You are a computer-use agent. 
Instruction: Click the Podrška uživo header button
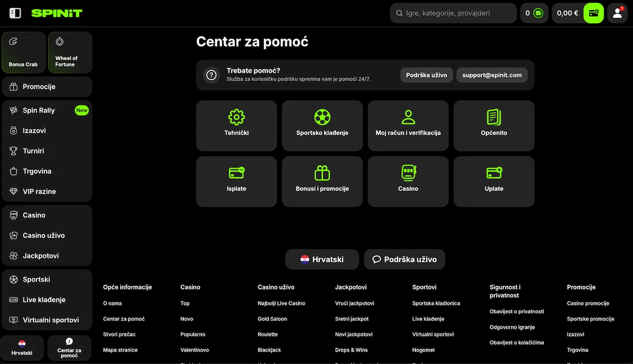point(426,75)
